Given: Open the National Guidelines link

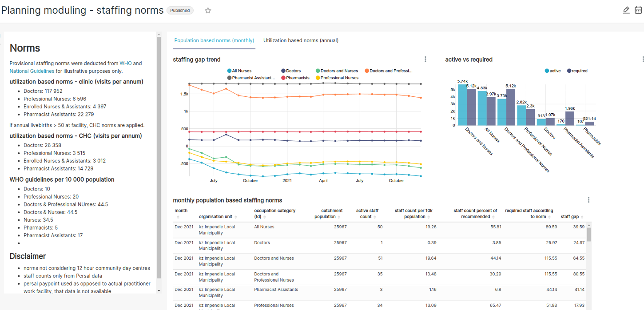Looking at the screenshot, I should coord(32,71).
